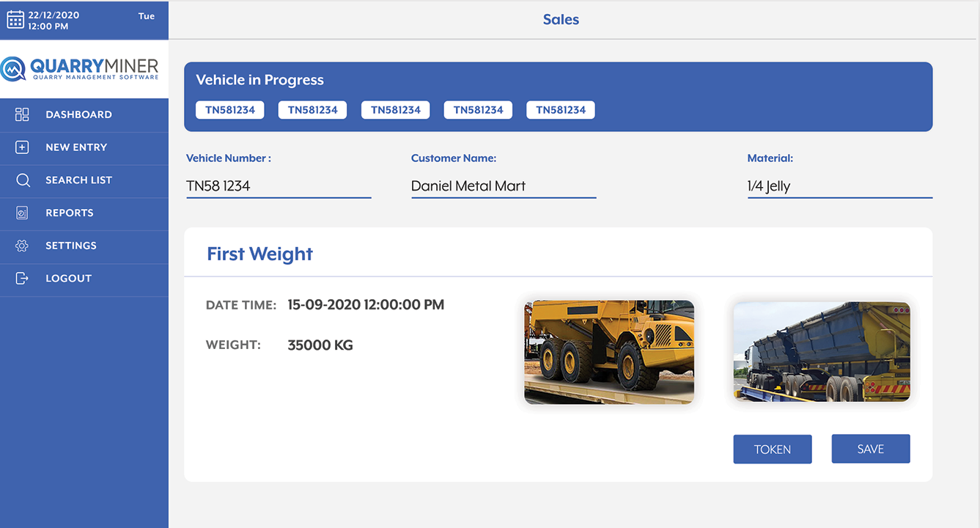
Task: Navigate to REPORTS section
Action: click(x=84, y=213)
